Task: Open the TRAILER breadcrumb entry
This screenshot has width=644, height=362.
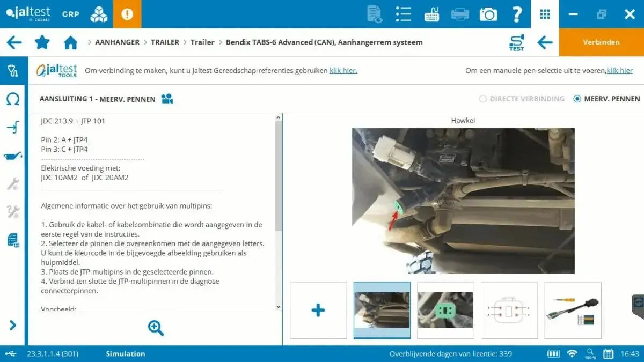Action: pos(165,42)
